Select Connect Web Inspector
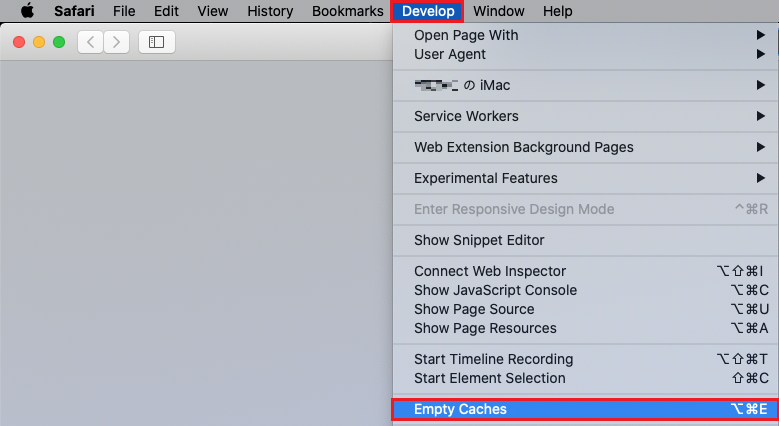 tap(586, 271)
